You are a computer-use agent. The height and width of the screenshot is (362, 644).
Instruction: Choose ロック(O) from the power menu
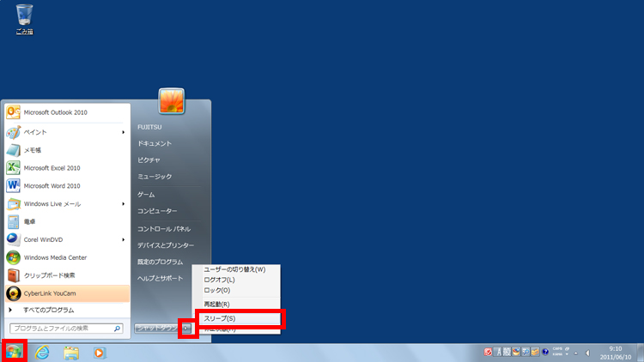coord(236,290)
